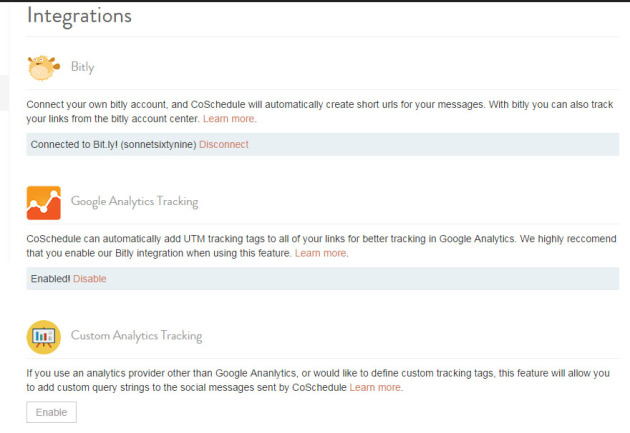Click the Connected to Bit.ly status bar
This screenshot has width=630, height=433.
(323, 145)
